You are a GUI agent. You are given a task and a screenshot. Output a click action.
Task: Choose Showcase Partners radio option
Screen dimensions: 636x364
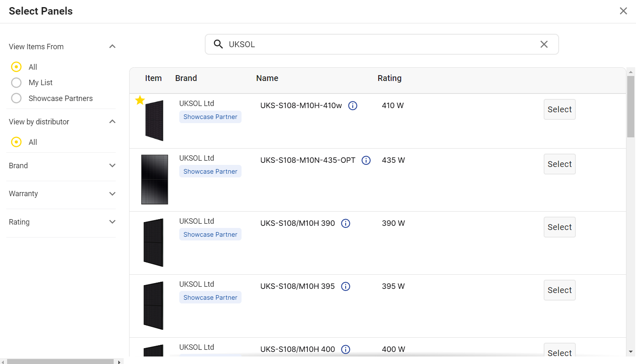[x=16, y=98]
